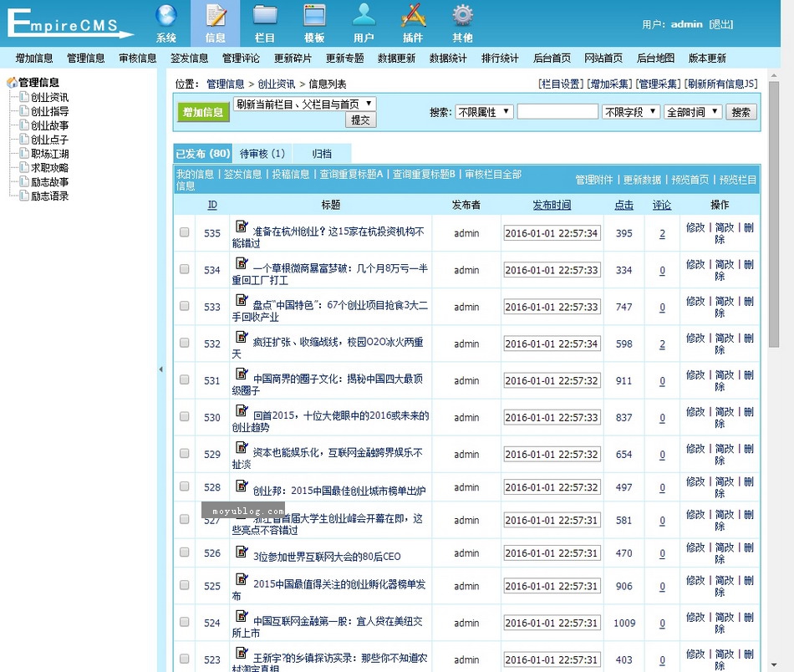Switch to the 归档 tab
Viewport: 794px width, 672px height.
coord(322,154)
